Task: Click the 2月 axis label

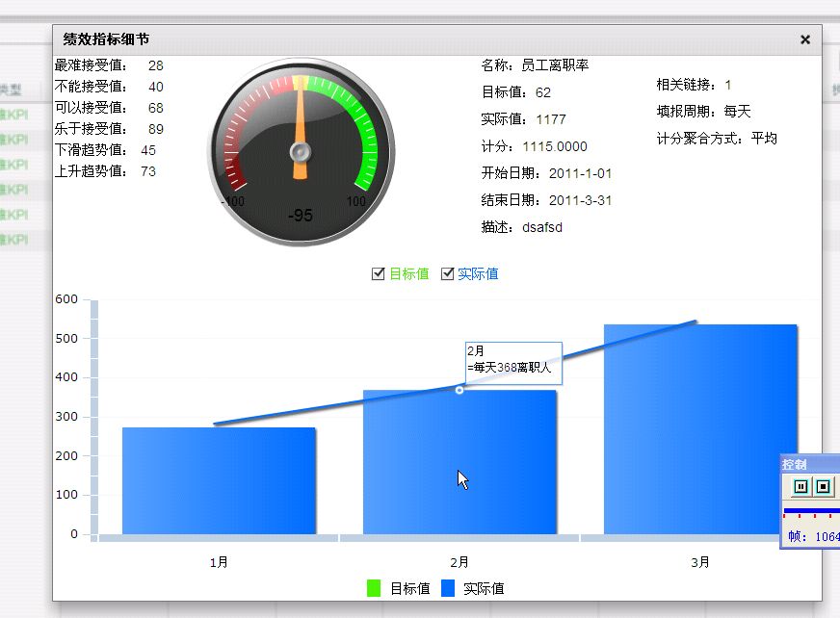Action: coord(459,562)
